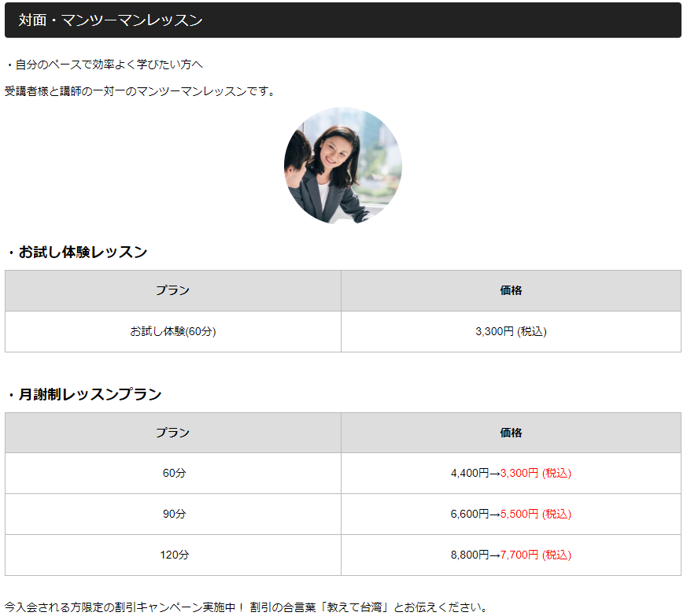Click the 90分 monthly plan cell
The height and width of the screenshot is (616, 687).
pyautogui.click(x=173, y=514)
